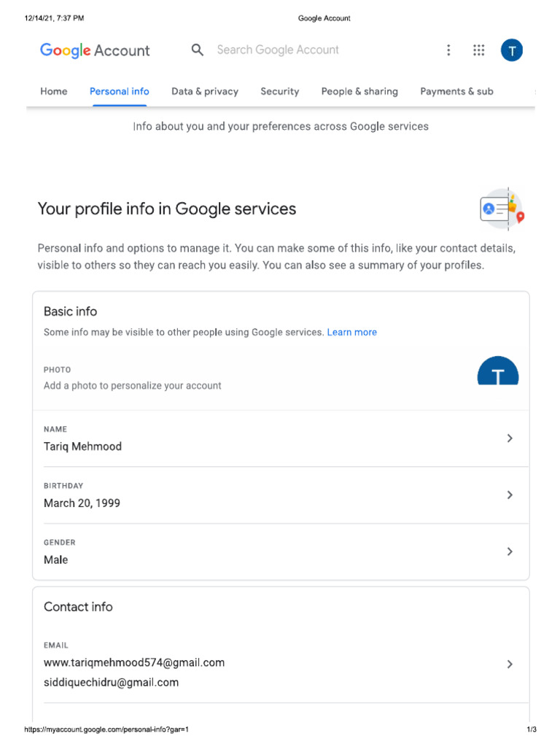Viewport: 560px width, 747px height.
Task: Expand the Email row chevron
Action: 510,664
